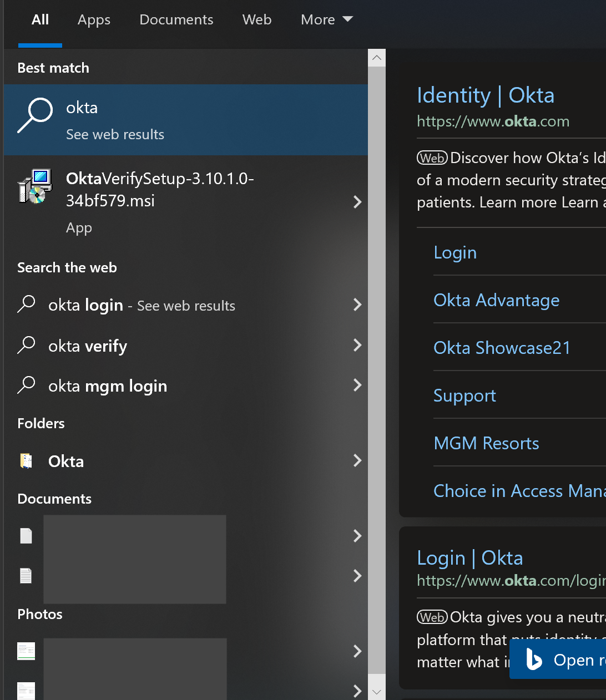Select the okta login web suggestion
The height and width of the screenshot is (700, 606).
[186, 305]
